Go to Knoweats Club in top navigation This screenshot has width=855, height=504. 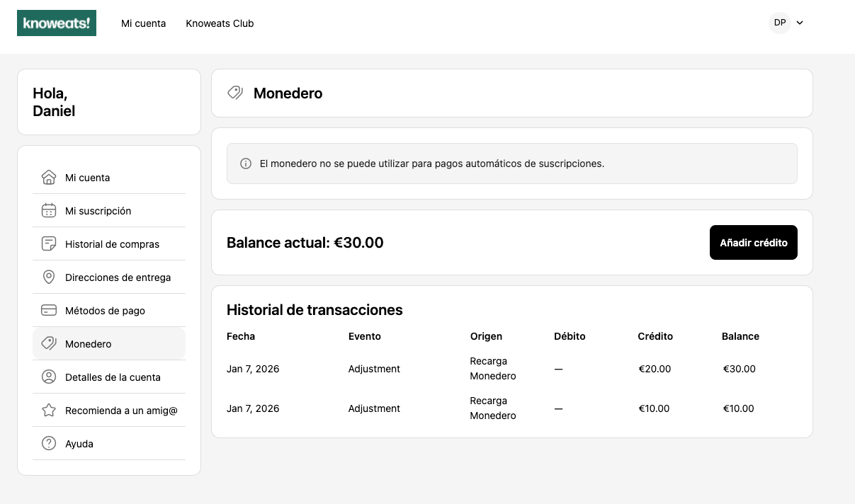[x=220, y=23]
